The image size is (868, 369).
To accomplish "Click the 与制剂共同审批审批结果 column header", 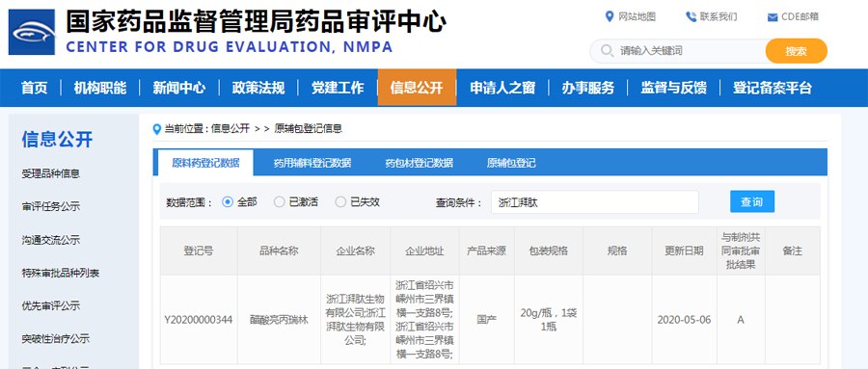I will pos(741,250).
